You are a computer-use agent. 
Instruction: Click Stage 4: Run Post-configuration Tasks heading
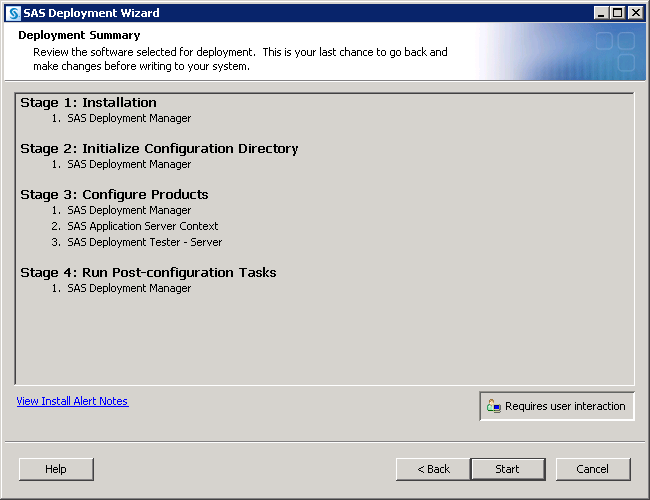[x=148, y=272]
